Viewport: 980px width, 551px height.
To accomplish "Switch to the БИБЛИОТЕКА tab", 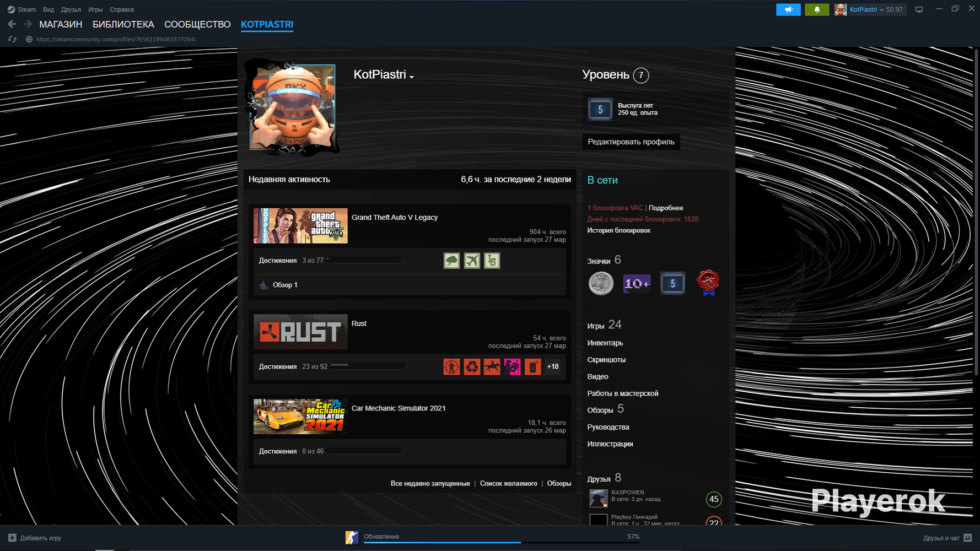I will [123, 24].
